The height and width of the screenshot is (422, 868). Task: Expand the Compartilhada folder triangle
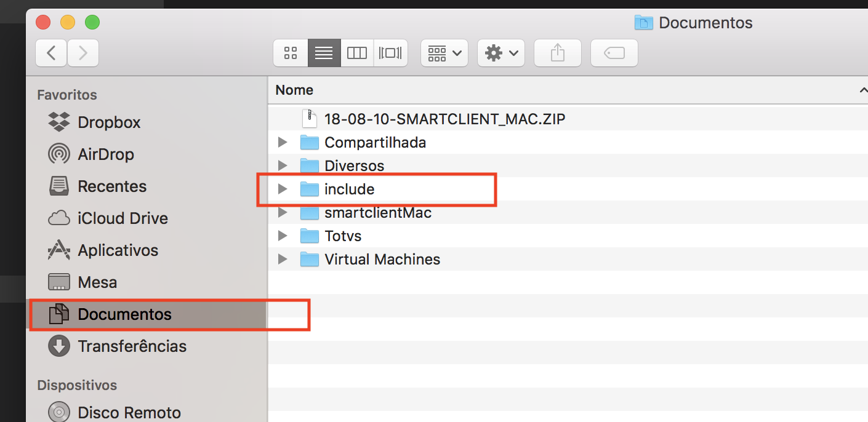(x=283, y=142)
